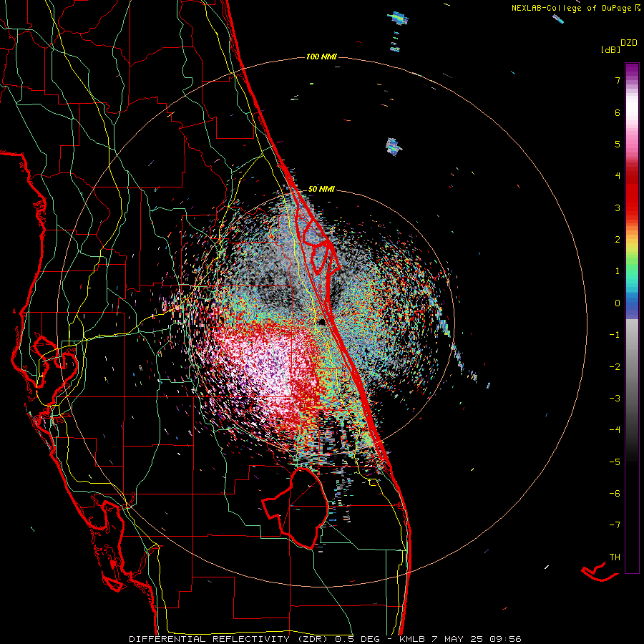644x644 pixels.
Task: Click the Lake Okeechobee red outline
Action: coord(295,508)
